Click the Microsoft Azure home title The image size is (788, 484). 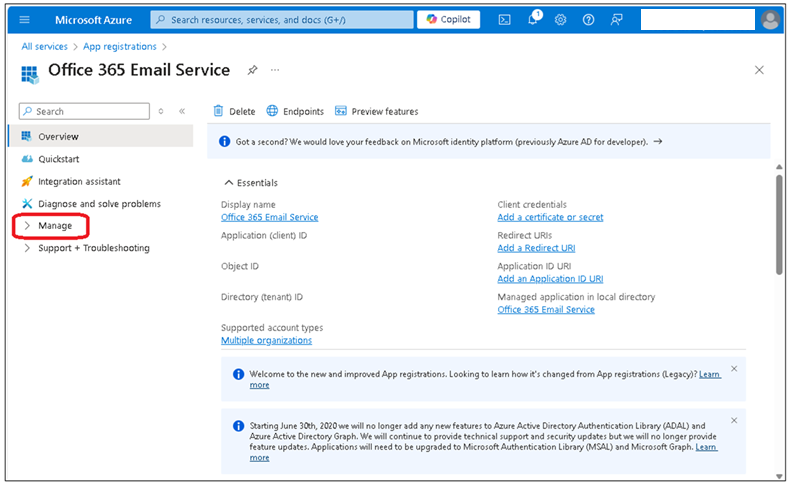click(x=93, y=20)
